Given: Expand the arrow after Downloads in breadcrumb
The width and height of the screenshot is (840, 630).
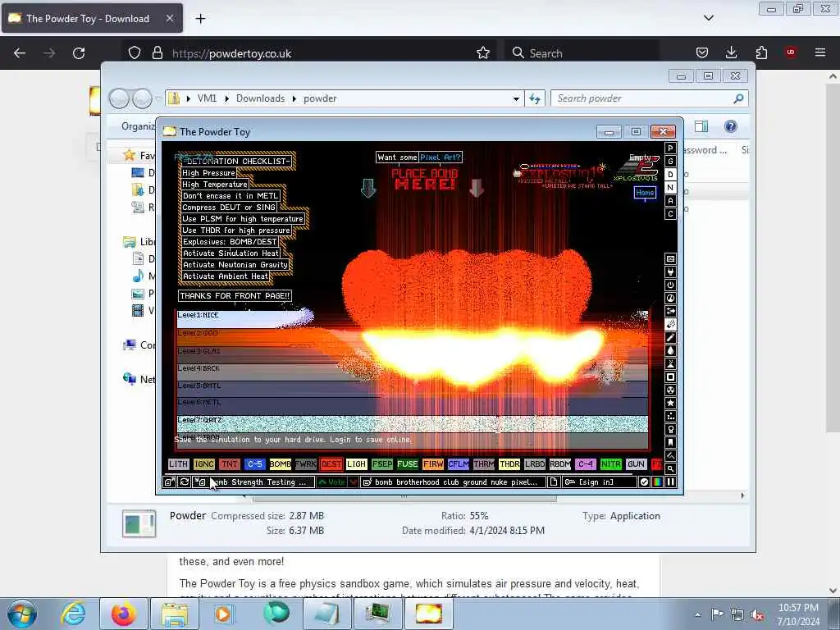Looking at the screenshot, I should click(294, 98).
